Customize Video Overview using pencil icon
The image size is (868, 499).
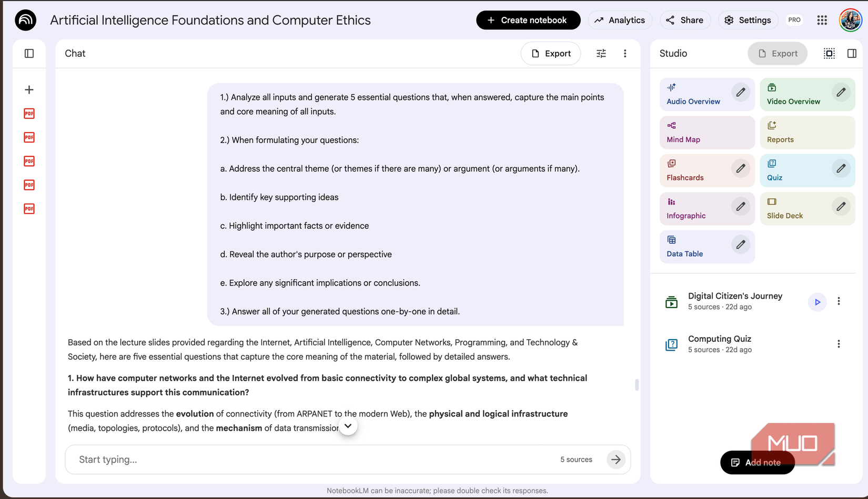841,93
